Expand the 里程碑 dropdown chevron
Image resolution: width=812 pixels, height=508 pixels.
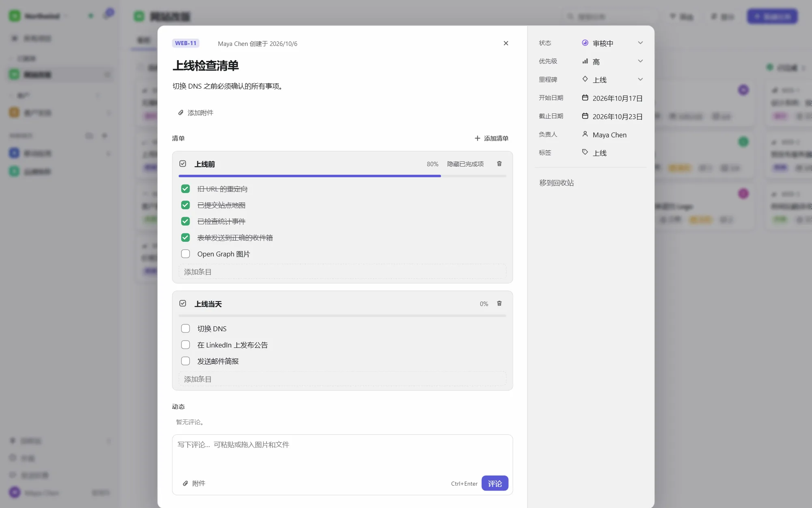click(640, 79)
